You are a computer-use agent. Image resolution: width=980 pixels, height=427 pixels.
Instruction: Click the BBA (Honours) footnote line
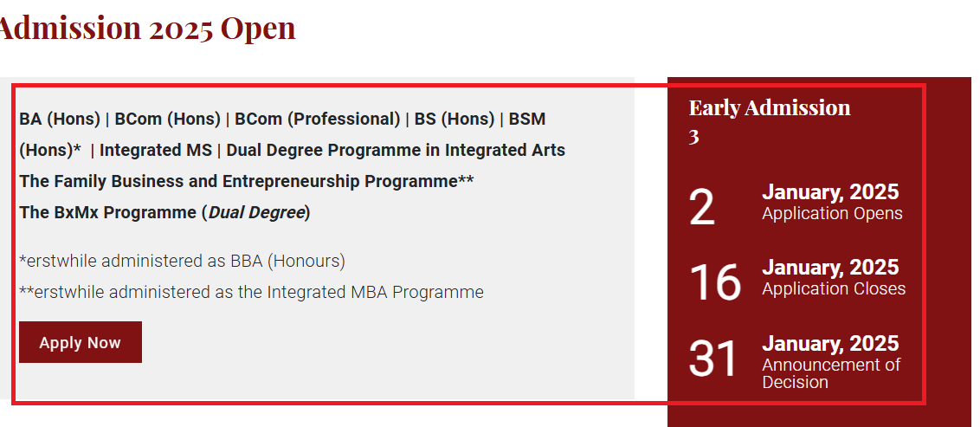point(182,261)
